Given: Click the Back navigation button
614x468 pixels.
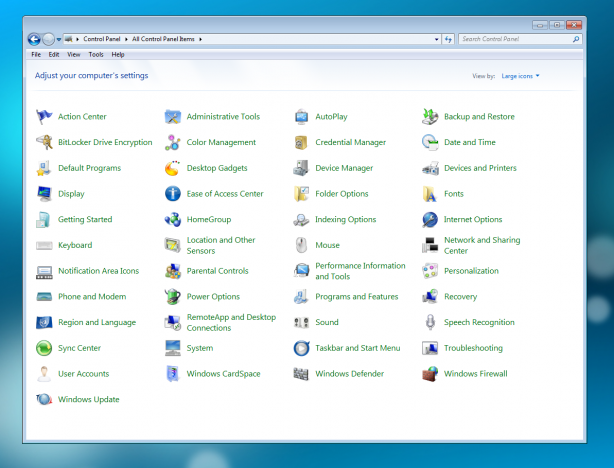Looking at the screenshot, I should coord(34,39).
